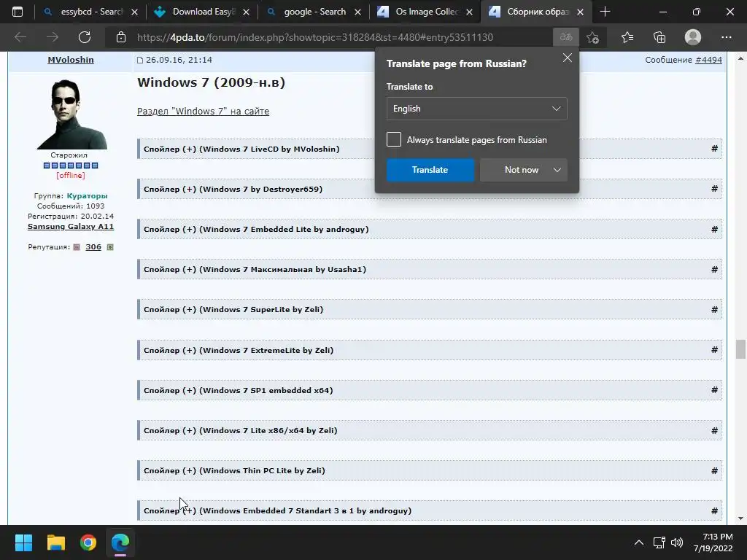747x560 pixels.
Task: Add this page to favorites star
Action: (593, 37)
